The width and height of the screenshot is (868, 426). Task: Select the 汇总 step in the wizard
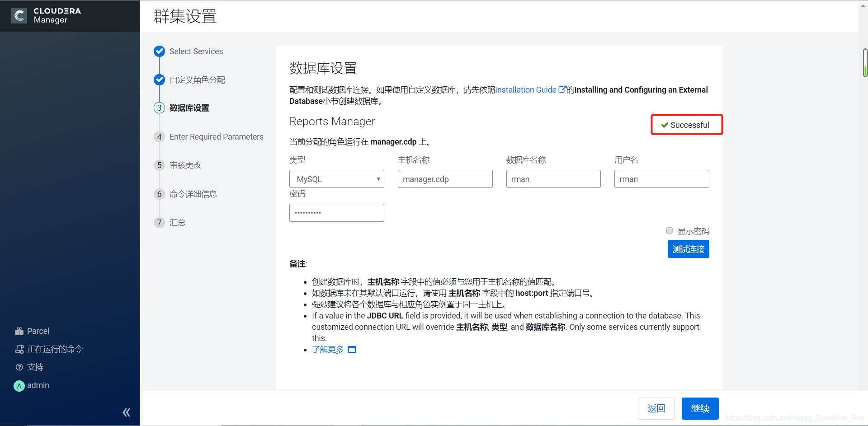(x=177, y=222)
